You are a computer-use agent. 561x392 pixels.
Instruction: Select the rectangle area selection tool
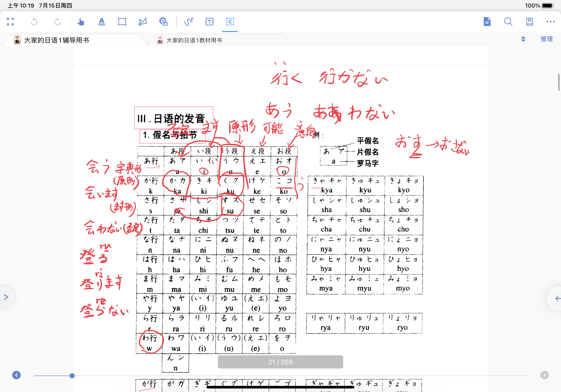pos(122,22)
